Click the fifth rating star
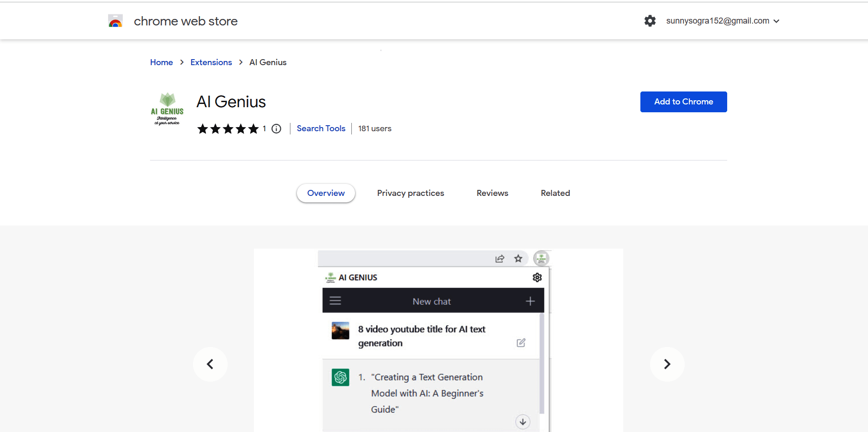This screenshot has height=432, width=868. [253, 129]
